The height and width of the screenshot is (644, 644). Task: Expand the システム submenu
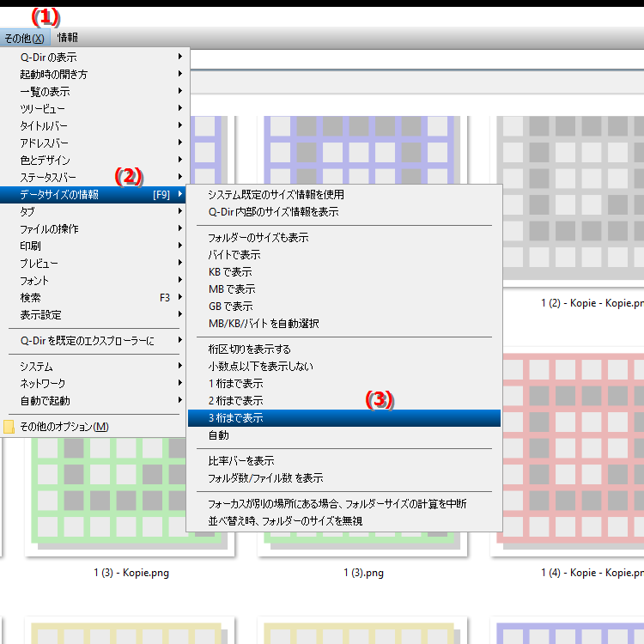[x=94, y=367]
